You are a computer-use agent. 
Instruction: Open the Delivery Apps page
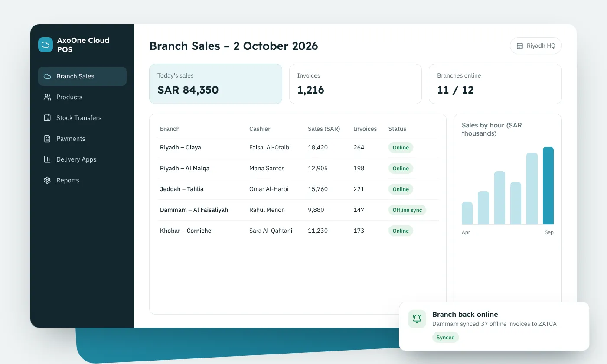click(x=82, y=159)
